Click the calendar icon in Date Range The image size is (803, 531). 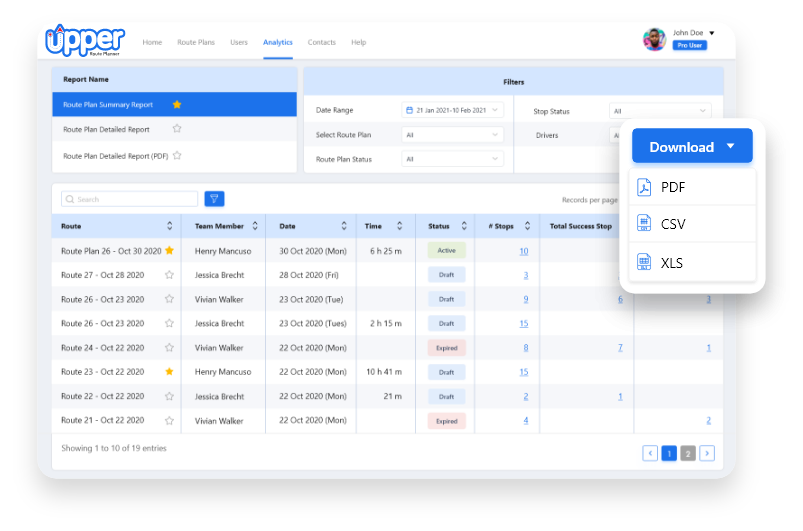click(409, 110)
